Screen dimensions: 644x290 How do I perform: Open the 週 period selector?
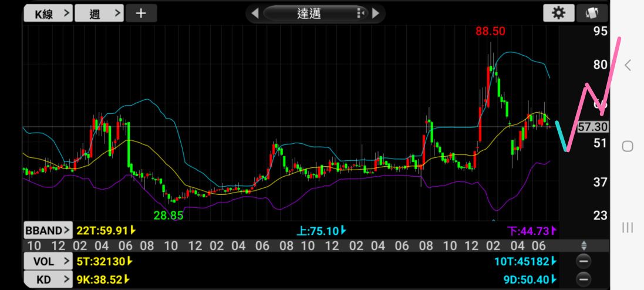(x=99, y=14)
